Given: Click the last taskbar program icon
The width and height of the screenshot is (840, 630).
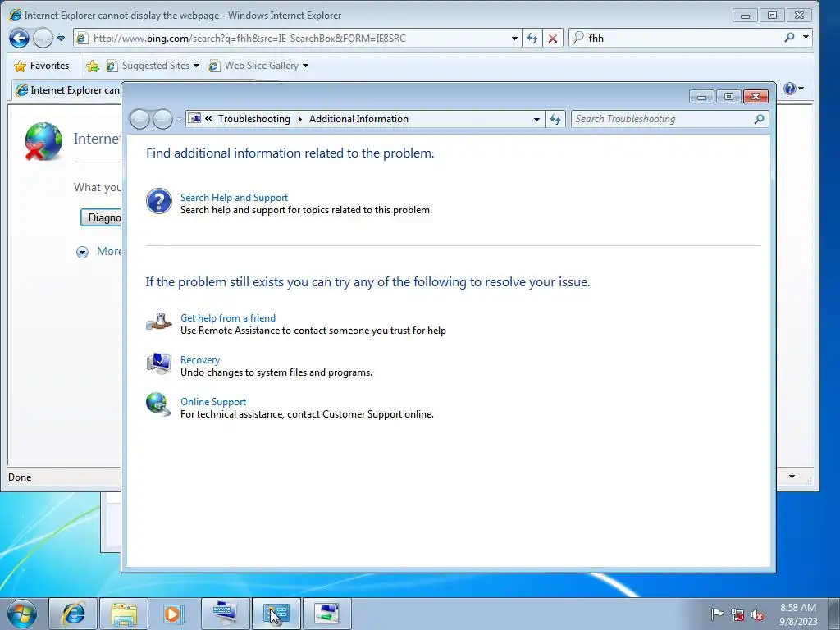Looking at the screenshot, I should 327,614.
